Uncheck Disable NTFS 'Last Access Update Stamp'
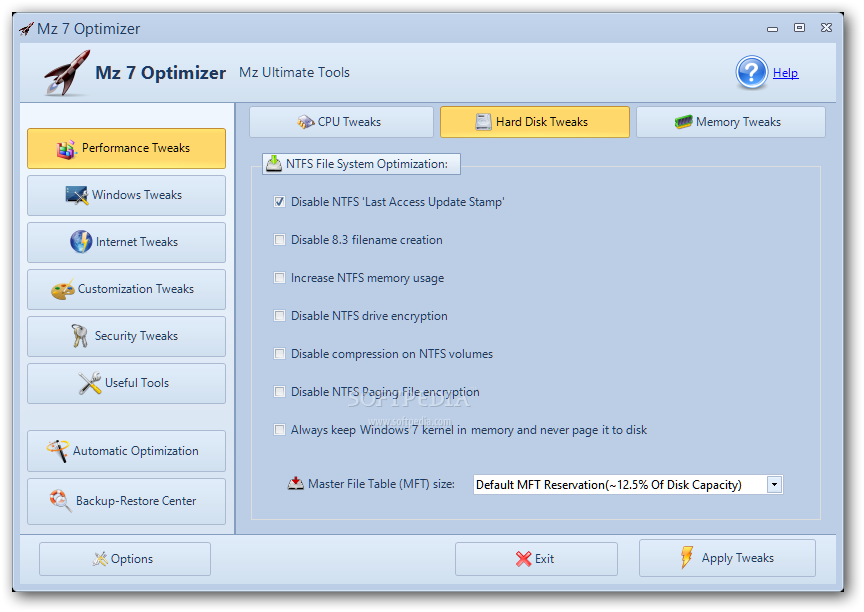 pyautogui.click(x=279, y=202)
